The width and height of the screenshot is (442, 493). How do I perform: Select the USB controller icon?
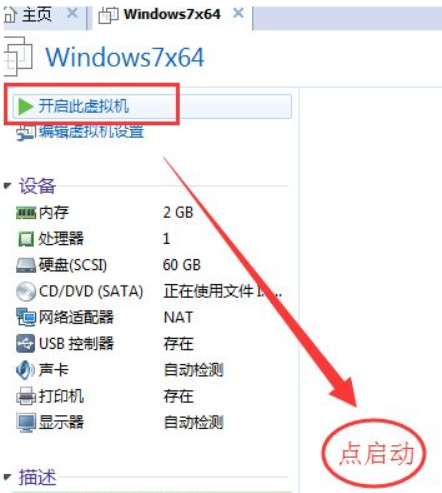[26, 343]
